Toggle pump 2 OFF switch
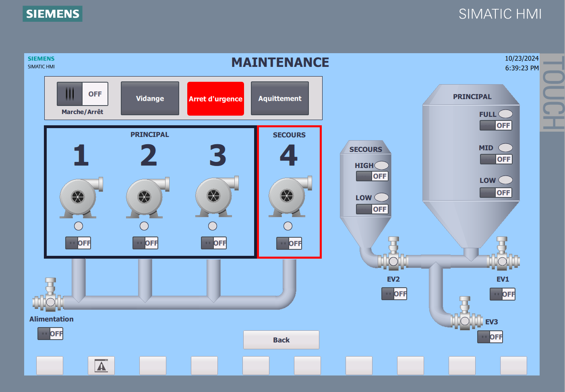The image size is (565, 392). point(145,243)
